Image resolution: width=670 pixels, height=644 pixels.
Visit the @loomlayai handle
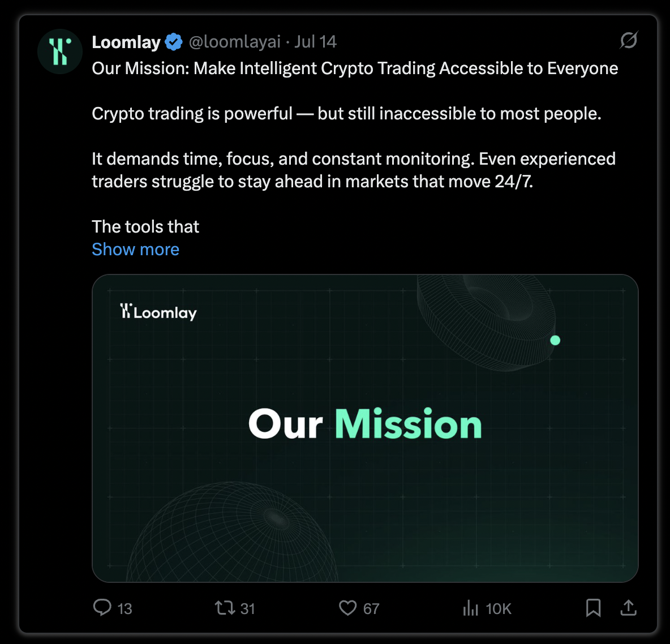(235, 42)
